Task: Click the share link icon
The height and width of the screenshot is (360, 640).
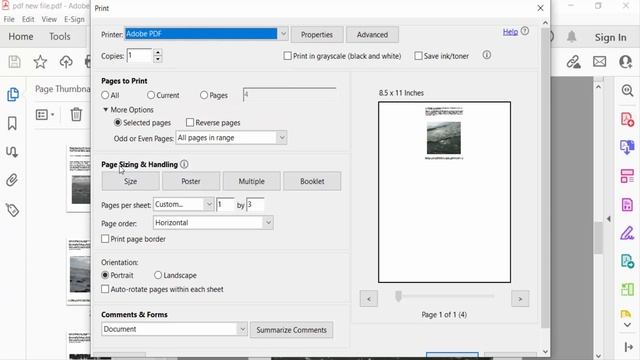Action: pos(573,62)
